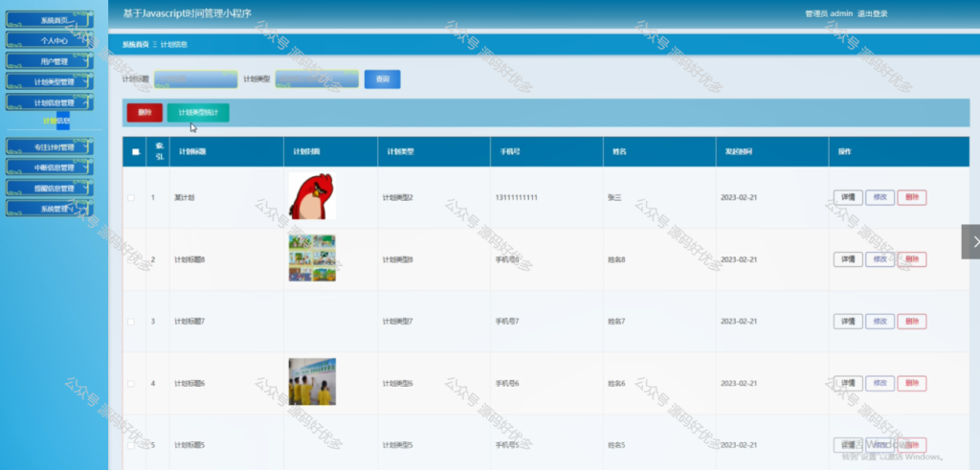
Task: Click the 管理员 admin account label
Action: 829,13
